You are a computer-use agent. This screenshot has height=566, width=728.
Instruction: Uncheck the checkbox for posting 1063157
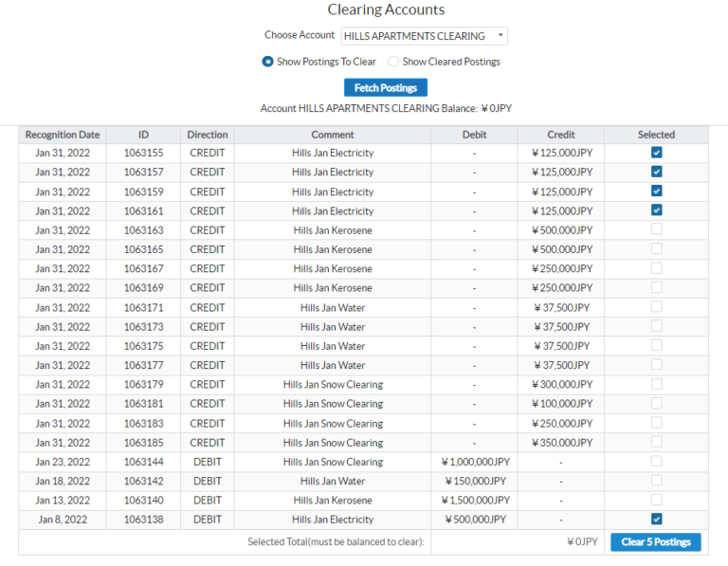click(656, 172)
